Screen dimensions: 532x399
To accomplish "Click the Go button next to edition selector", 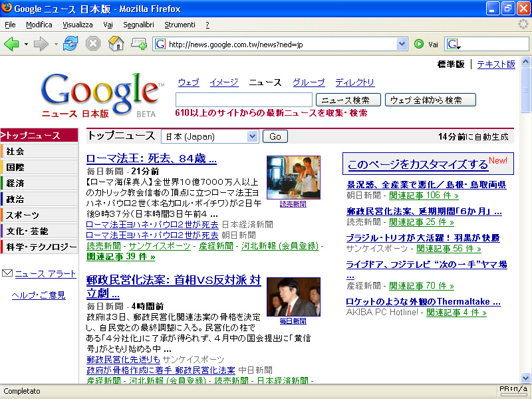I will pos(275,136).
